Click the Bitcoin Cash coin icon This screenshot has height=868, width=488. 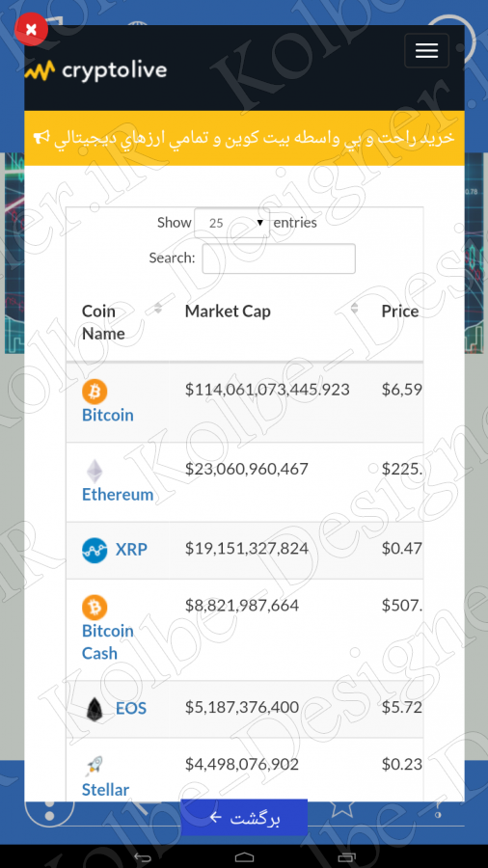click(x=95, y=608)
